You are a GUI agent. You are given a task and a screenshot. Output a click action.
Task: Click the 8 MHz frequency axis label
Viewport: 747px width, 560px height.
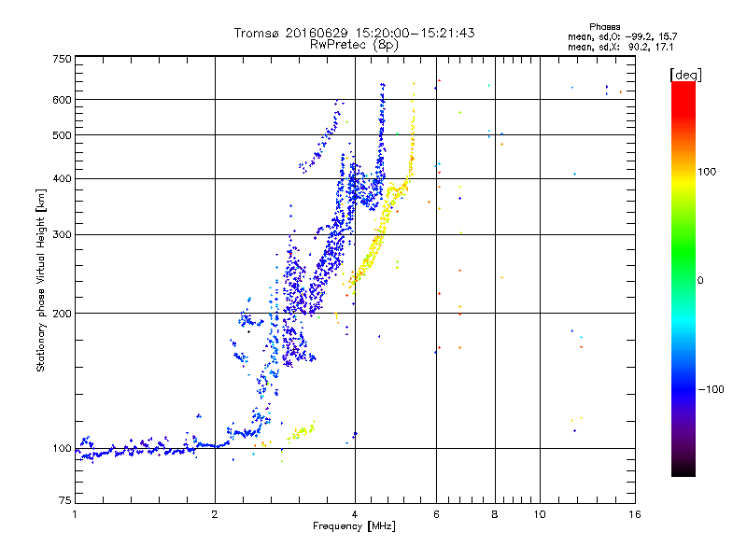(495, 514)
